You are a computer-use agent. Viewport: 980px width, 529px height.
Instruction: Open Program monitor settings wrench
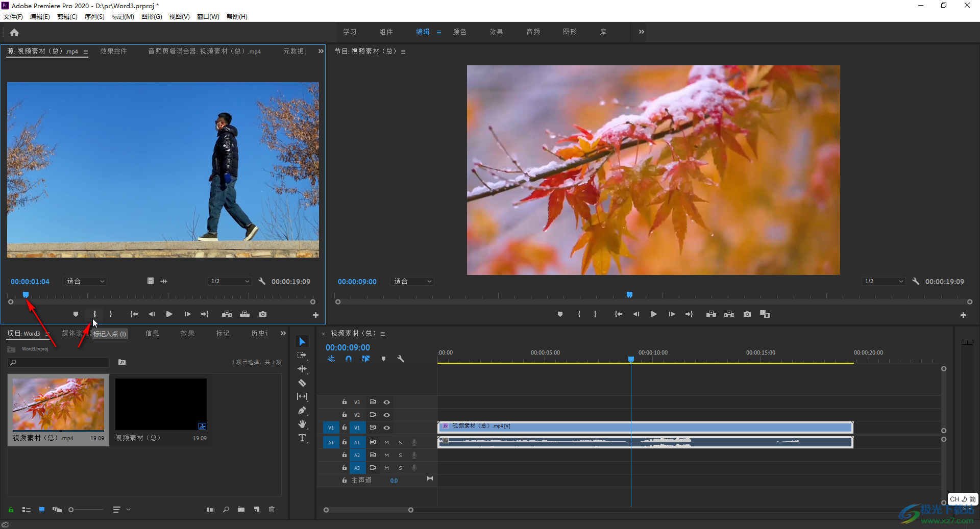916,281
